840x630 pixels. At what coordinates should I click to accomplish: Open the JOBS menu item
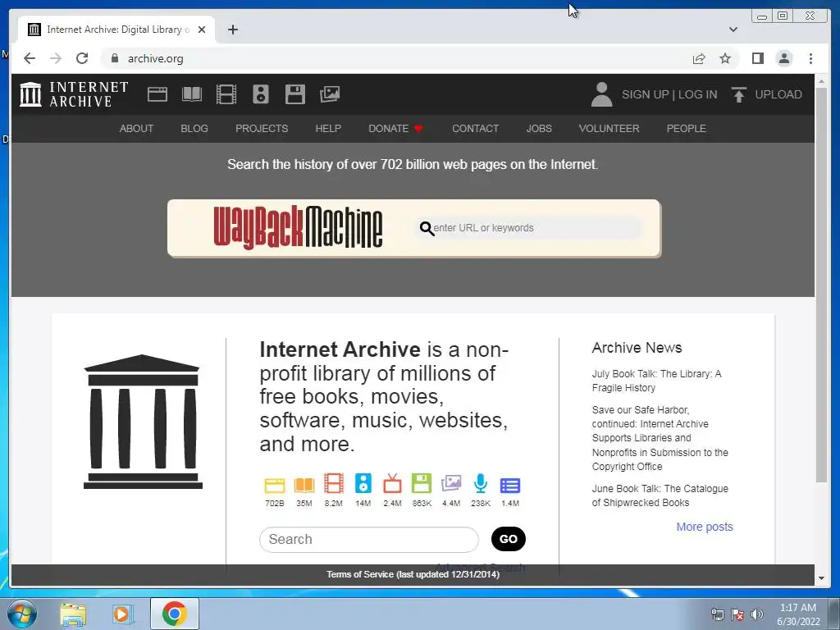pos(538,129)
